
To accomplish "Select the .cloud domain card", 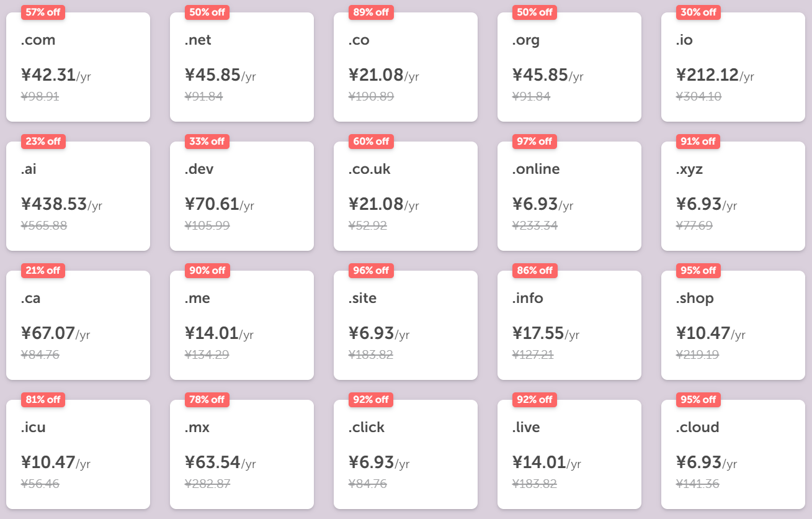I will [733, 454].
